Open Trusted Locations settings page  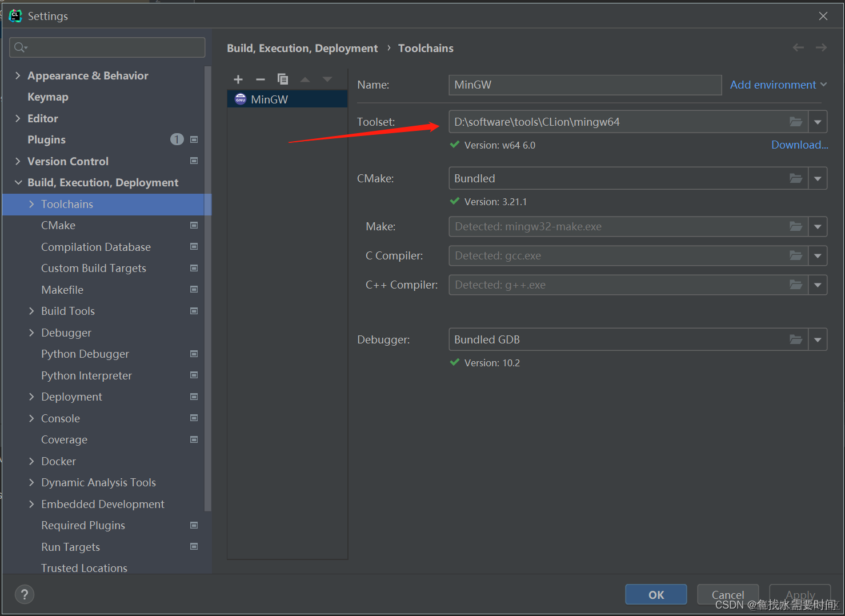pos(84,568)
